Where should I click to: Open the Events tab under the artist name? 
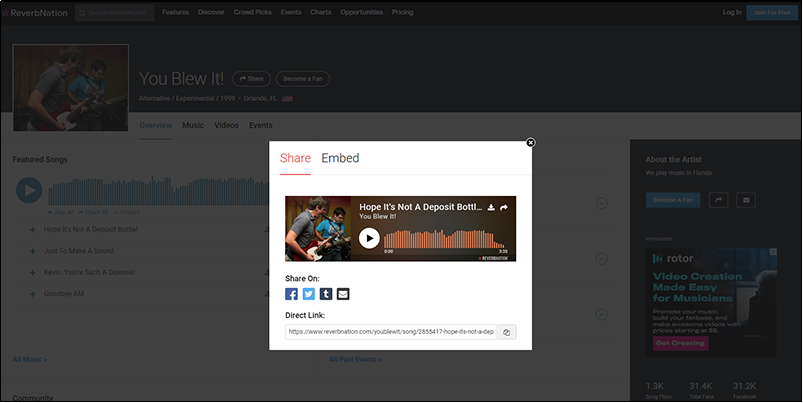261,125
